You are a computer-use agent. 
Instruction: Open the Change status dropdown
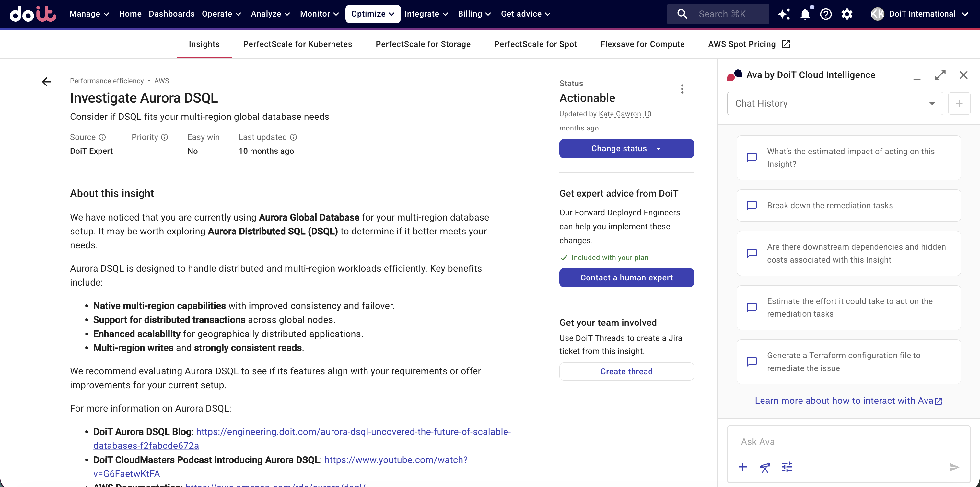click(626, 149)
